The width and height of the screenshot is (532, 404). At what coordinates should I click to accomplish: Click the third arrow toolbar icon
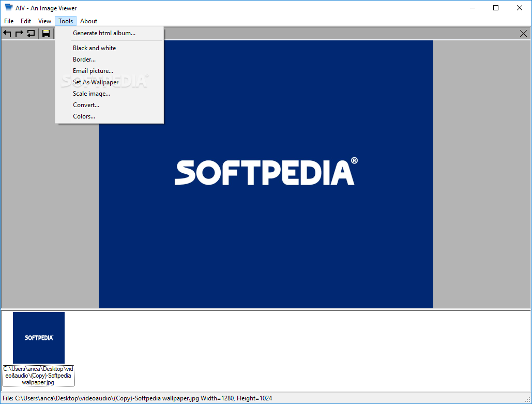[x=31, y=33]
